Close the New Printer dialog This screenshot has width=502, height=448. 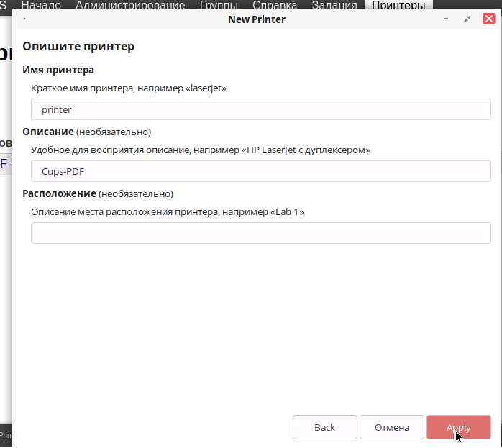click(x=488, y=19)
